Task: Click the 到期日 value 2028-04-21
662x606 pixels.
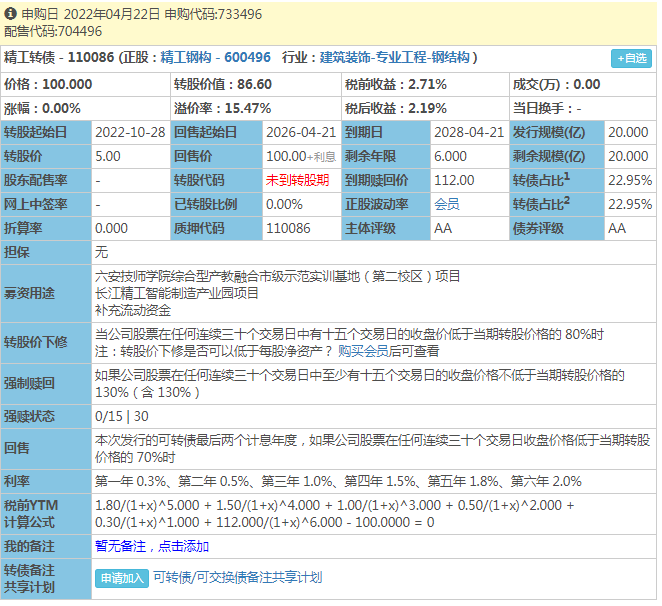Action: [x=469, y=133]
